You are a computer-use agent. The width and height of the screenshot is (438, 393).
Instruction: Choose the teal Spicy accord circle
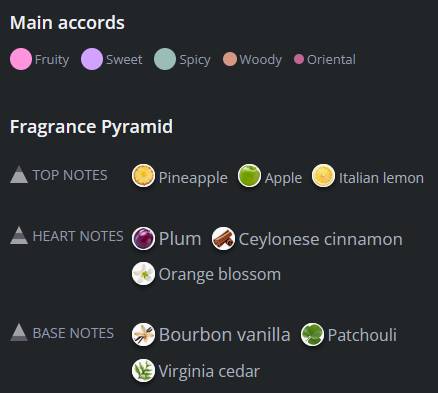point(165,59)
